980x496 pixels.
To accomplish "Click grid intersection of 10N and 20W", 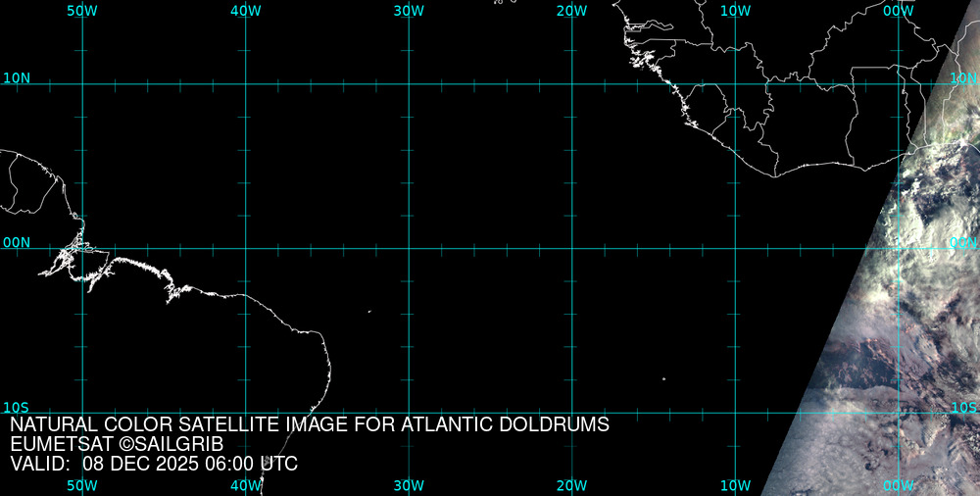I will [571, 84].
